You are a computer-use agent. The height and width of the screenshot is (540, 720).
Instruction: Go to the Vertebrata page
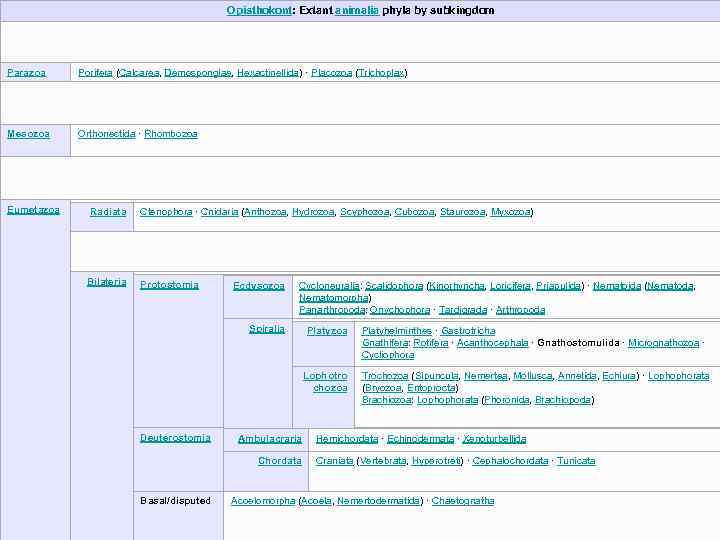pos(383,460)
